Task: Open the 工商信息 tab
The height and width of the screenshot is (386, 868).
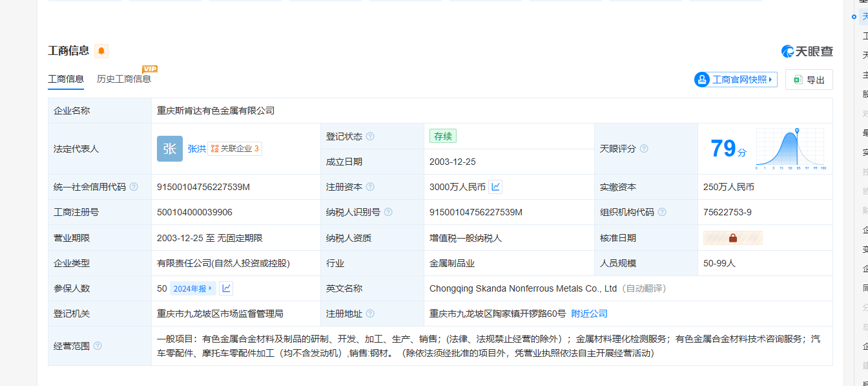Action: (x=66, y=80)
